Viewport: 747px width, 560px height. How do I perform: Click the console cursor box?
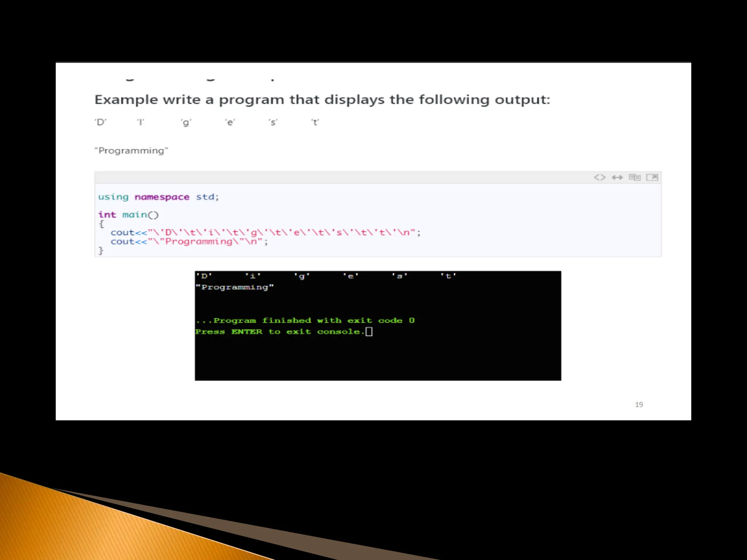369,331
